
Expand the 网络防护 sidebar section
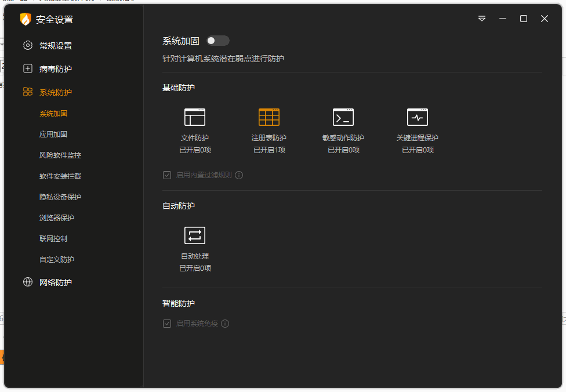(x=56, y=282)
